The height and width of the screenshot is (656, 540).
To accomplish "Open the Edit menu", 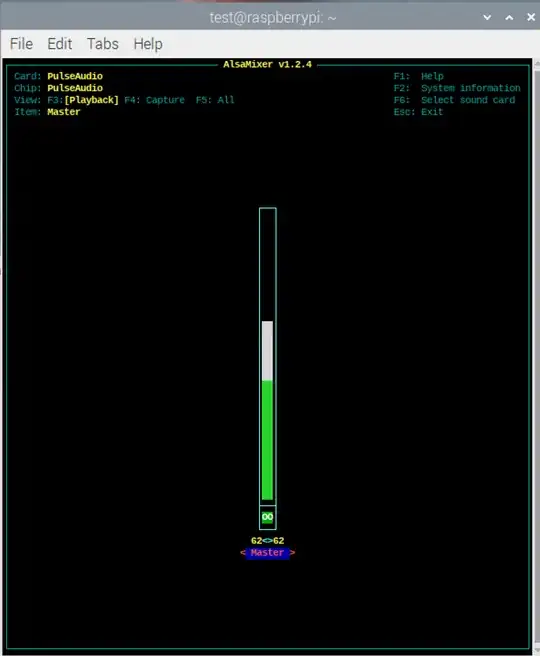I will [59, 44].
